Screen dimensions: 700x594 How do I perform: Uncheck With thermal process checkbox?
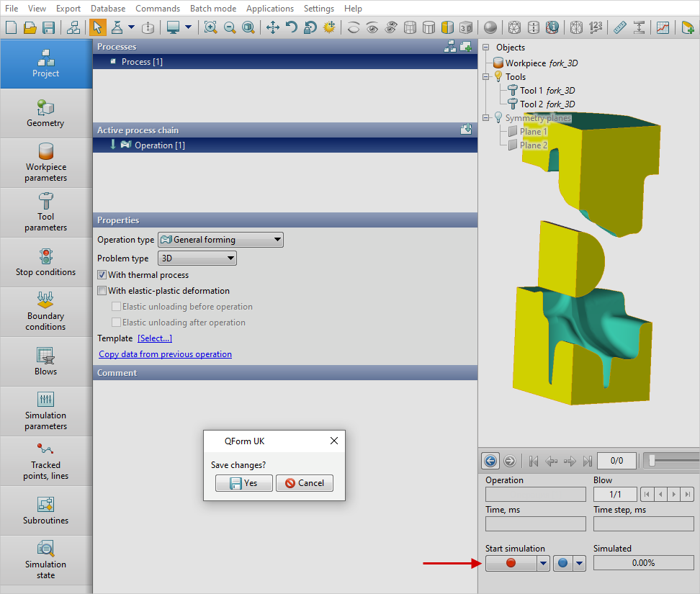pyautogui.click(x=102, y=275)
